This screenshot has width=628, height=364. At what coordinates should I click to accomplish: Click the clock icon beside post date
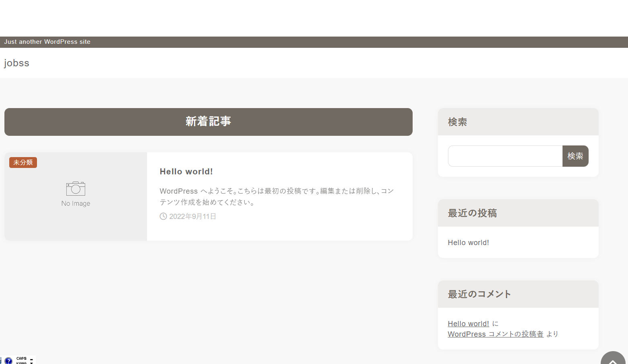(x=163, y=216)
